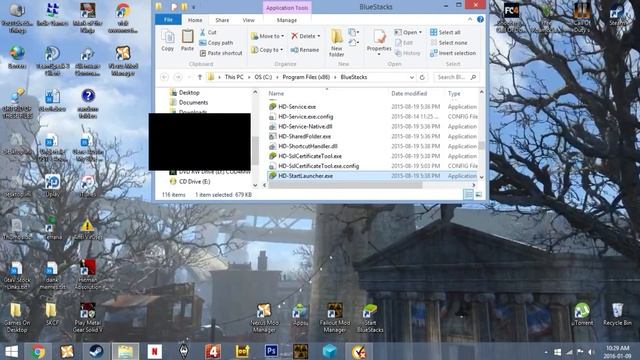The image size is (640, 360).
Task: Switch to the Share tab
Action: [222, 20]
